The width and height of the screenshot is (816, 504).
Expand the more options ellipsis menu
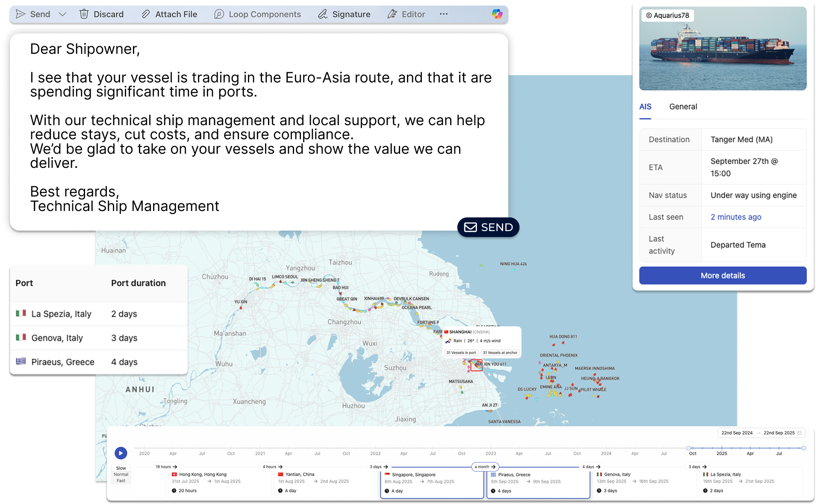(x=444, y=14)
